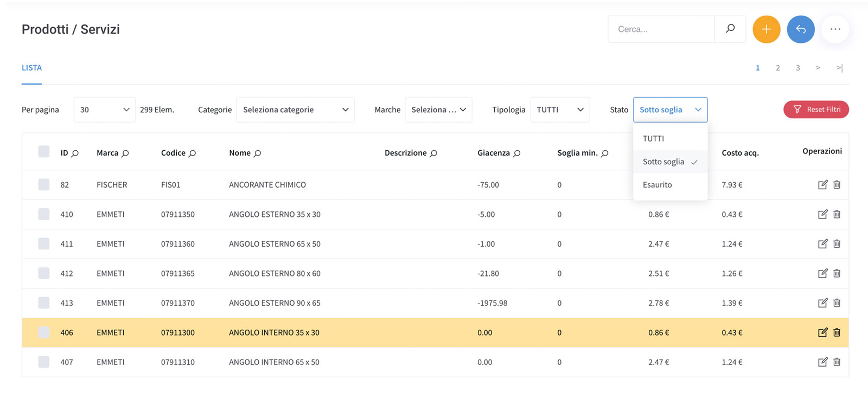Open the Tipologia TUTTI dropdown

pos(560,110)
